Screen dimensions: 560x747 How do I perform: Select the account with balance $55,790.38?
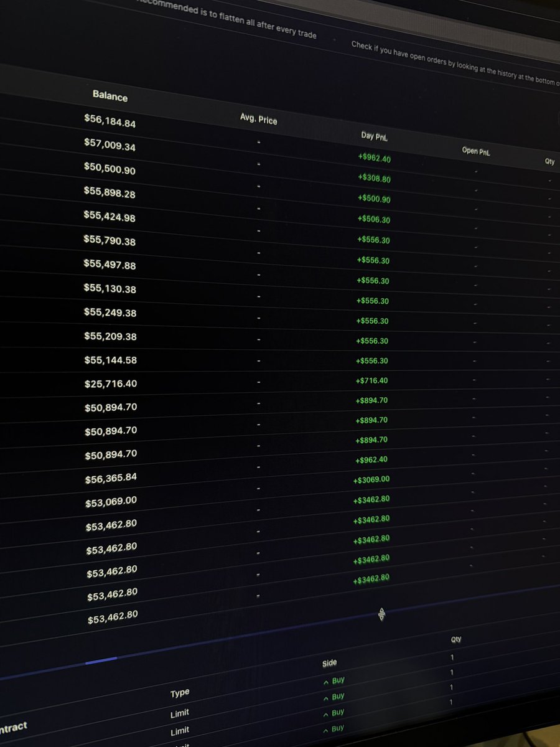click(110, 240)
